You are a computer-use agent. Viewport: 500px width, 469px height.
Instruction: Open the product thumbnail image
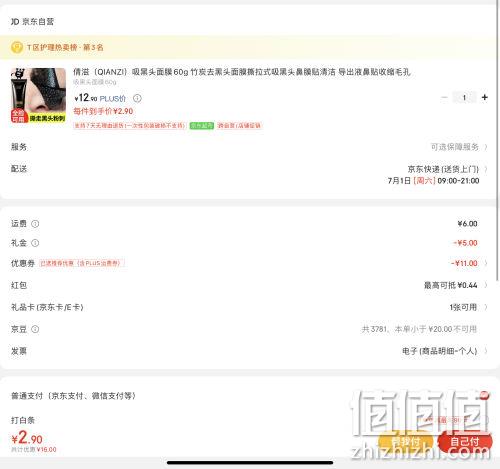point(38,95)
